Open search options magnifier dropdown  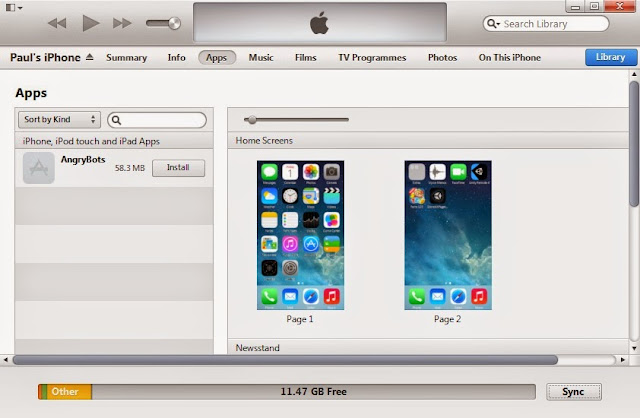tap(493, 24)
